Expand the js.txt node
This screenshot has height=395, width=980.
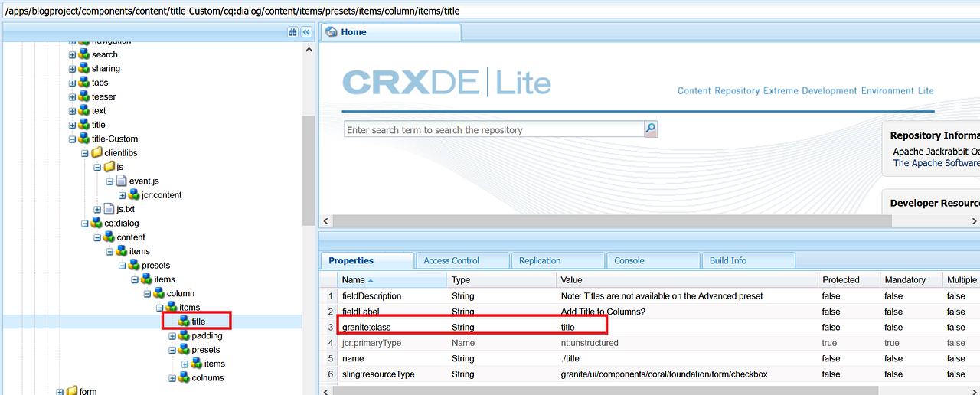tap(97, 209)
